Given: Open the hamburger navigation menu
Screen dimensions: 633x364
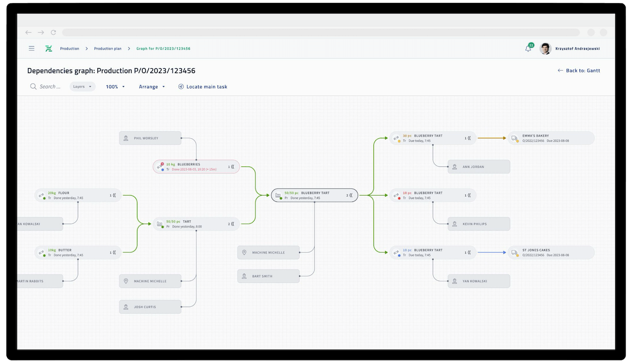Looking at the screenshot, I should [31, 48].
